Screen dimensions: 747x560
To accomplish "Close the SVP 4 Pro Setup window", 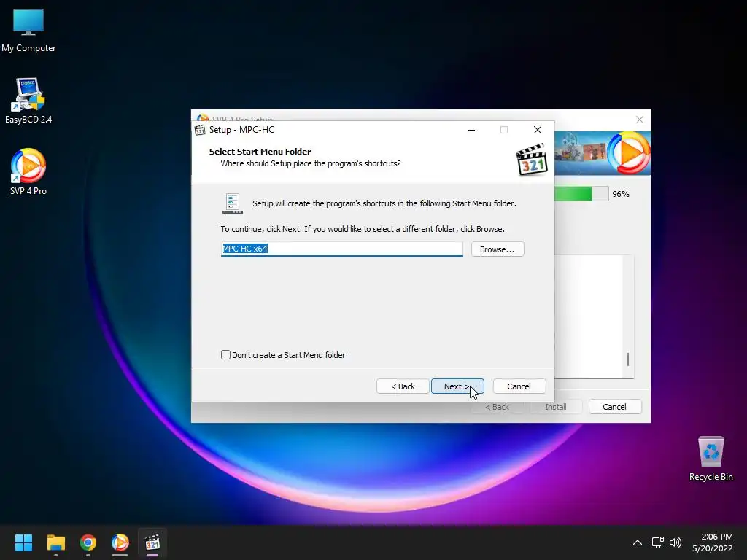I will [x=640, y=120].
